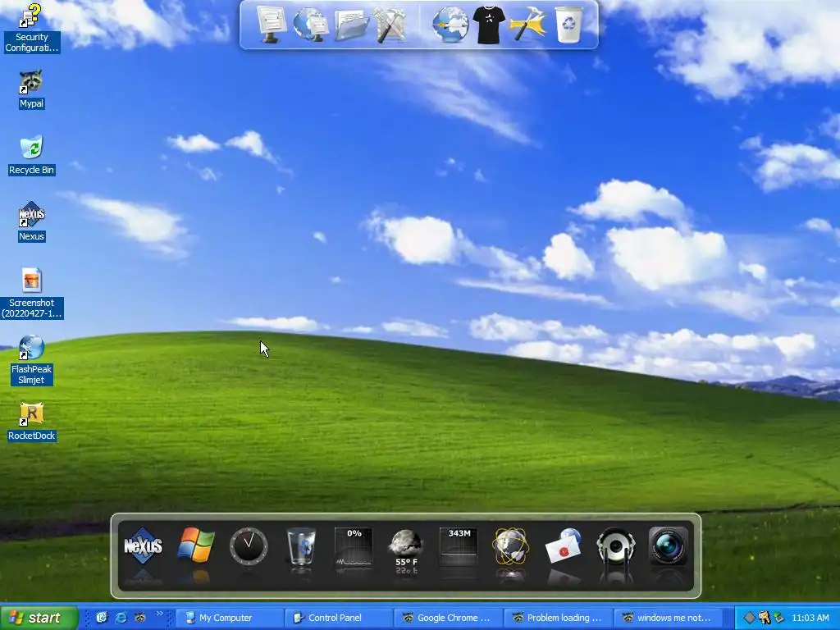This screenshot has height=630, width=840.
Task: Launch the raccoon Mypal quick launch icon
Action: 139,618
